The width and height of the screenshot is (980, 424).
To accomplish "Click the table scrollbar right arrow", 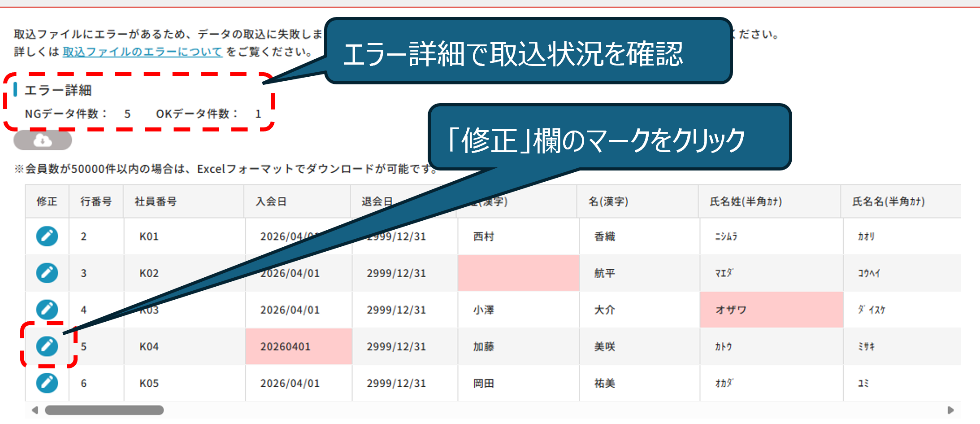I will [950, 410].
